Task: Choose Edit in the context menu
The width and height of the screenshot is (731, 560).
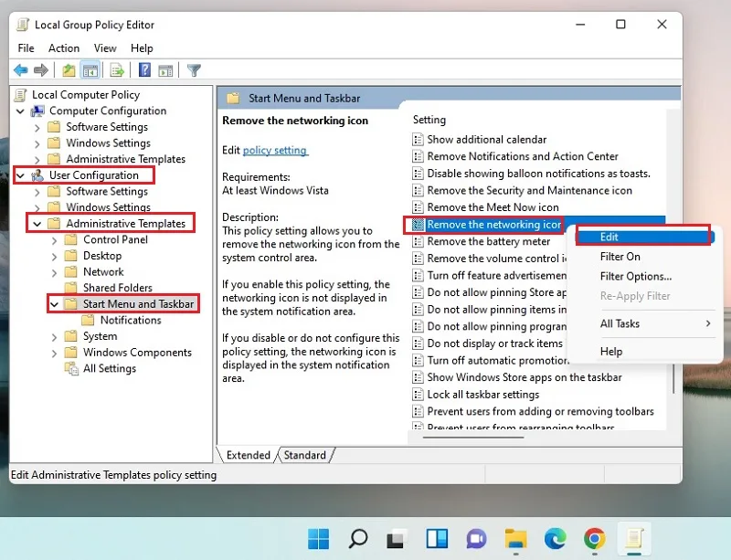Action: click(x=643, y=237)
